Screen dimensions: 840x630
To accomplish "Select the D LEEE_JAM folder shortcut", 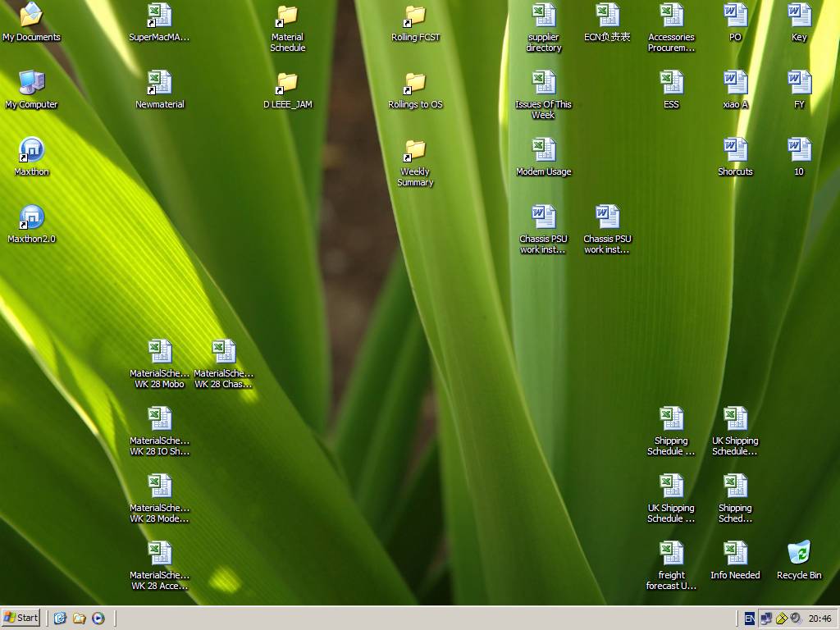I will tap(287, 83).
